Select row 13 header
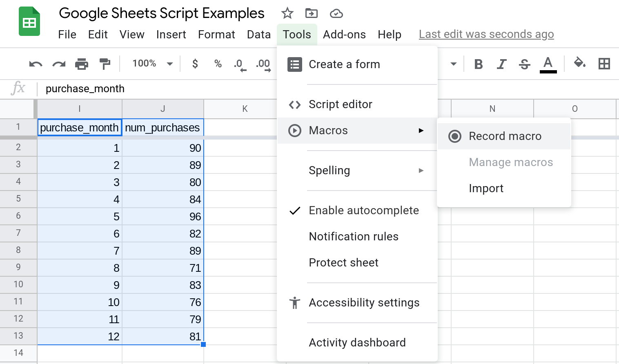The height and width of the screenshot is (364, 619). point(18,336)
